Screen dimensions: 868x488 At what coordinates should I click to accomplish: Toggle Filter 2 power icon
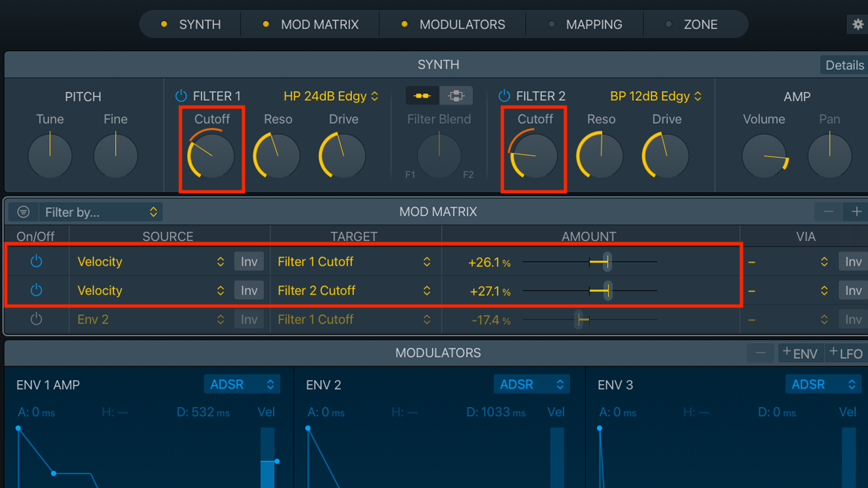pos(504,96)
